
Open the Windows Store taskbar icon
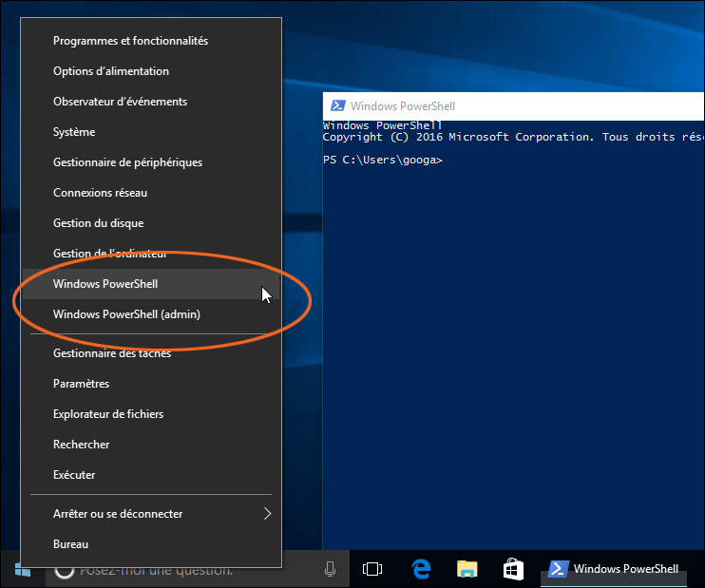click(513, 569)
